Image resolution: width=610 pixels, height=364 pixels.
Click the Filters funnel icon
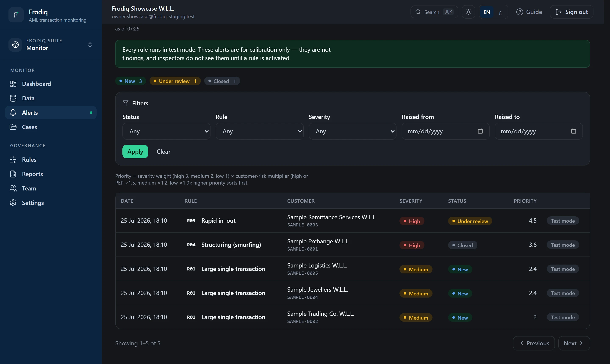tap(125, 103)
